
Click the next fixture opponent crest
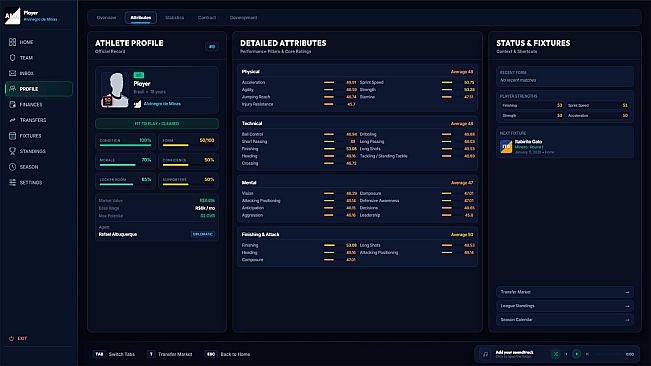pyautogui.click(x=506, y=146)
